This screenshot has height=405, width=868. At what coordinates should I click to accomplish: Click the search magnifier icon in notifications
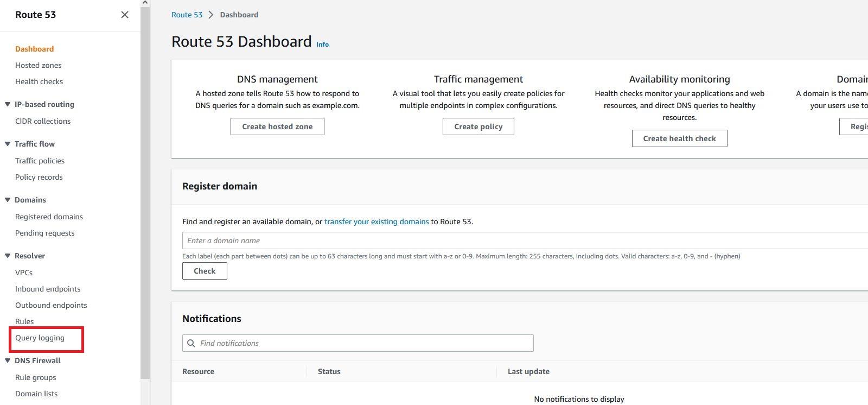(x=191, y=343)
